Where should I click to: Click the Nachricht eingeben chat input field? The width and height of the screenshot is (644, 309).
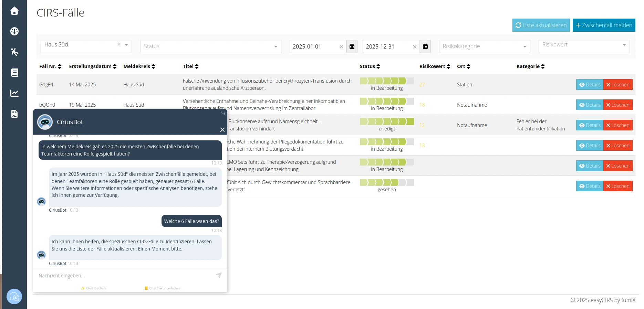click(124, 276)
